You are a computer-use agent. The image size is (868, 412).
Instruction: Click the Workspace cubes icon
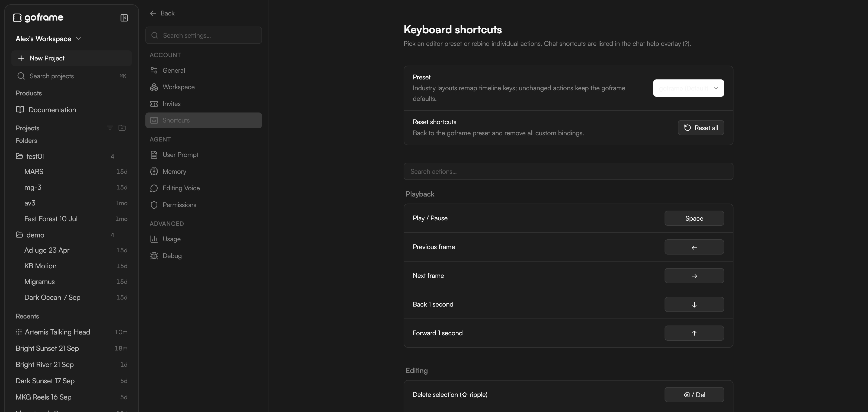[x=154, y=87]
